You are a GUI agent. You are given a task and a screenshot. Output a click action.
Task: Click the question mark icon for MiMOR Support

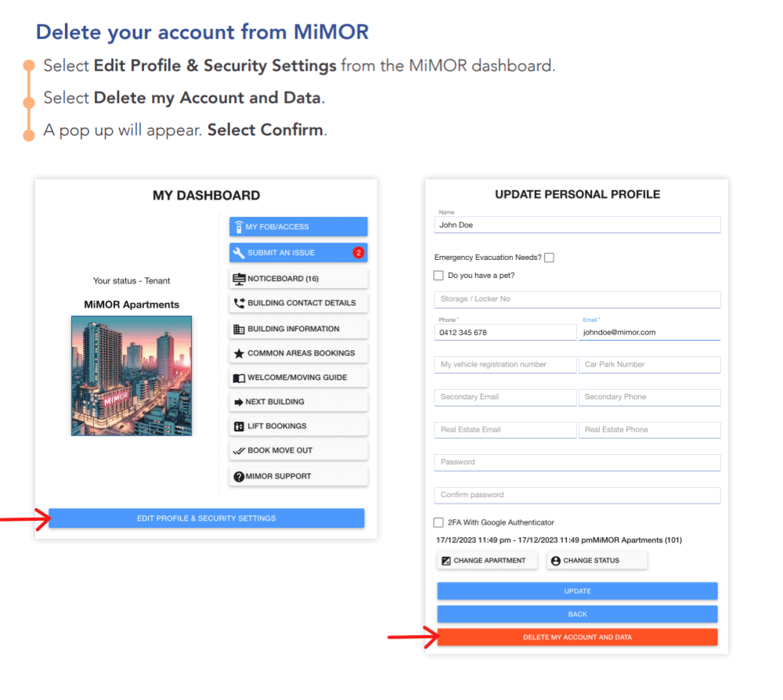[239, 476]
